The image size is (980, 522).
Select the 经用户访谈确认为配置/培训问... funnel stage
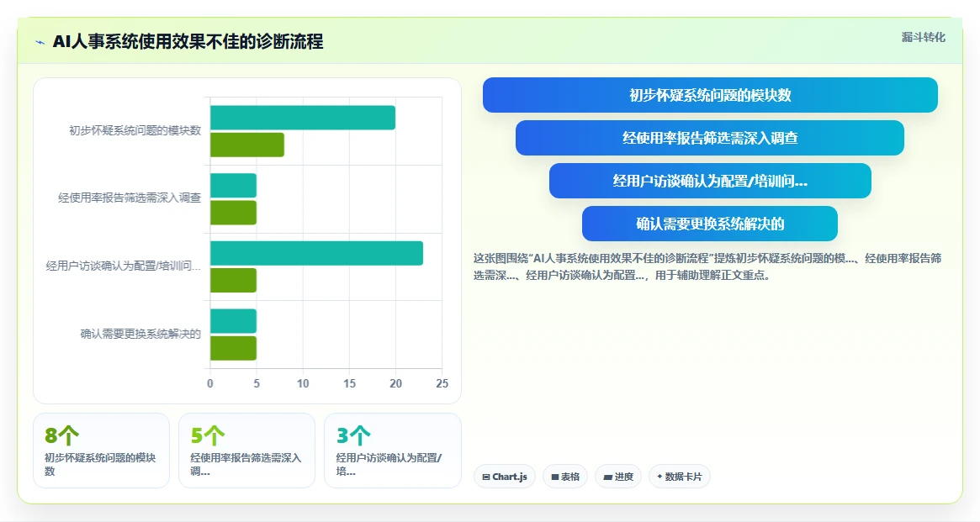point(710,181)
